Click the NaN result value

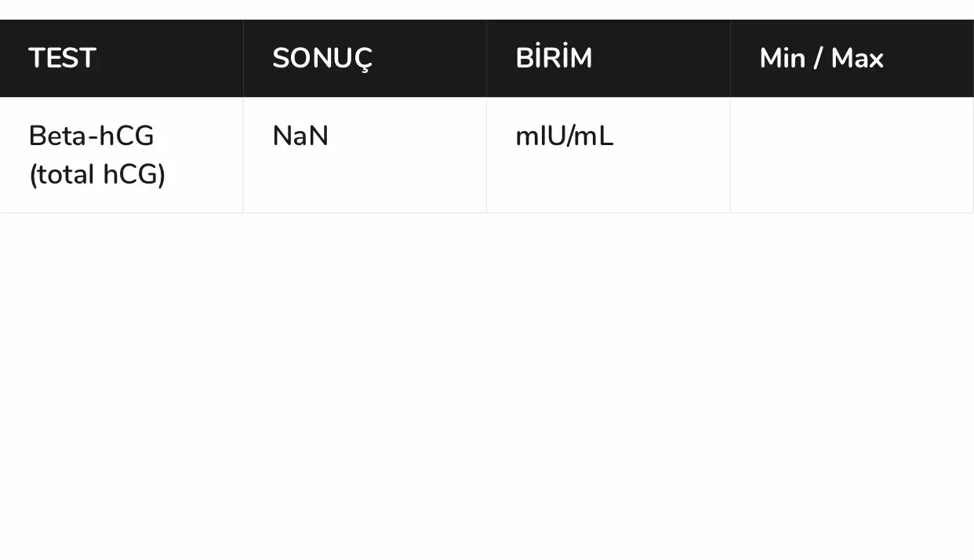[300, 136]
